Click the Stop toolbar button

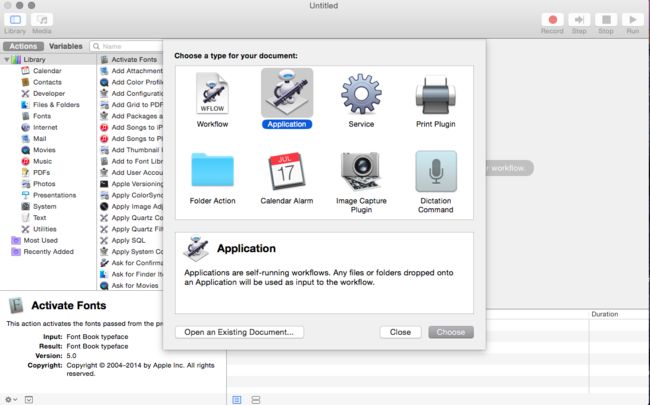pos(606,19)
